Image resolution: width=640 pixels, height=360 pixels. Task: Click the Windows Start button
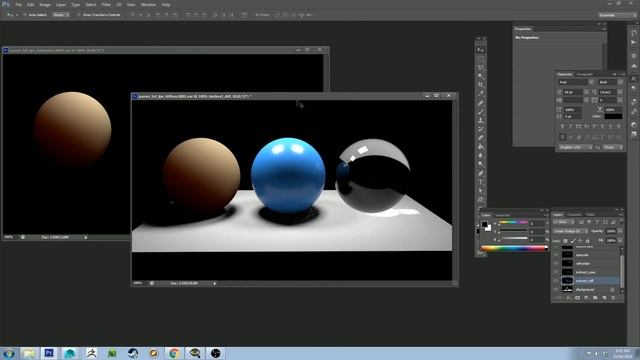pos(8,353)
